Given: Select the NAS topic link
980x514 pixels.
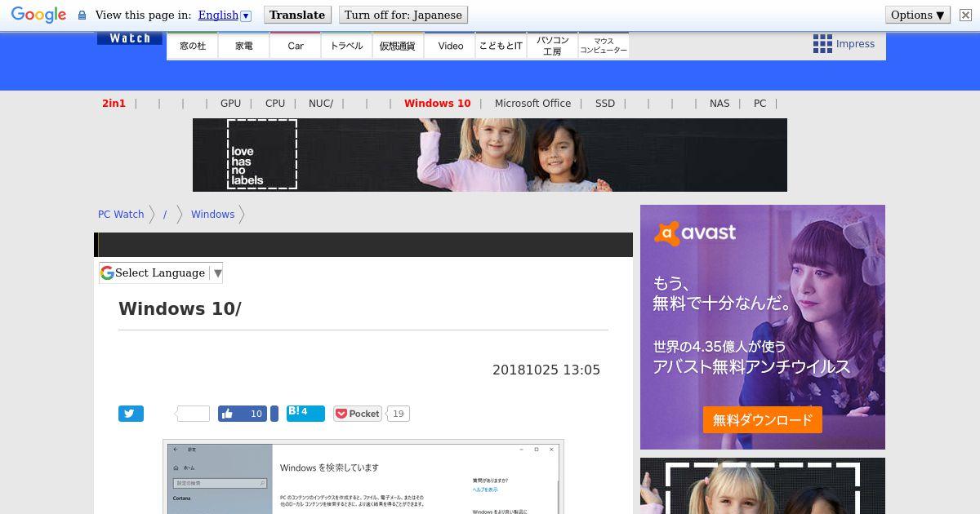Looking at the screenshot, I should pyautogui.click(x=719, y=104).
